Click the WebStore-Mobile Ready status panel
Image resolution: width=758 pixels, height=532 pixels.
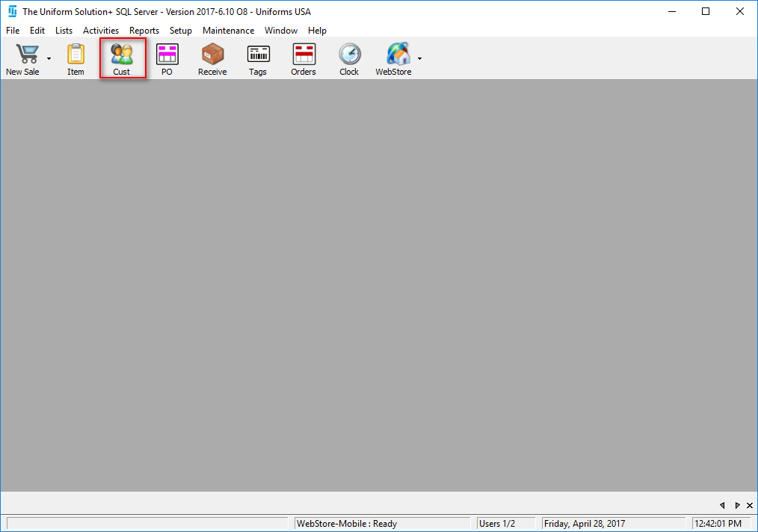pos(382,524)
